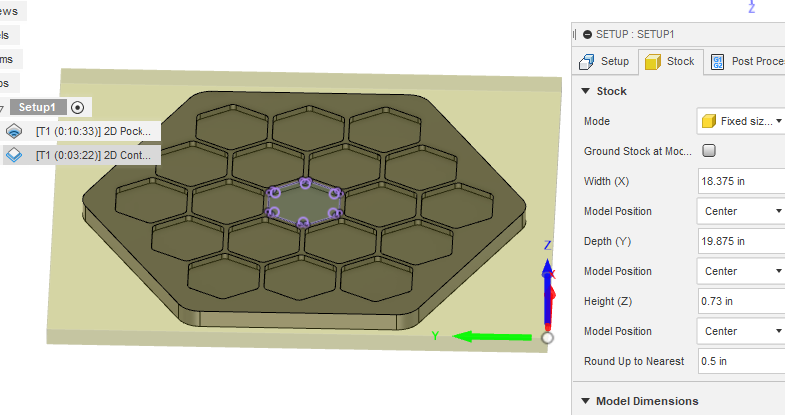This screenshot has height=415, width=785.
Task: Click the SETUP : SETUP1 panel title
Action: (x=635, y=35)
